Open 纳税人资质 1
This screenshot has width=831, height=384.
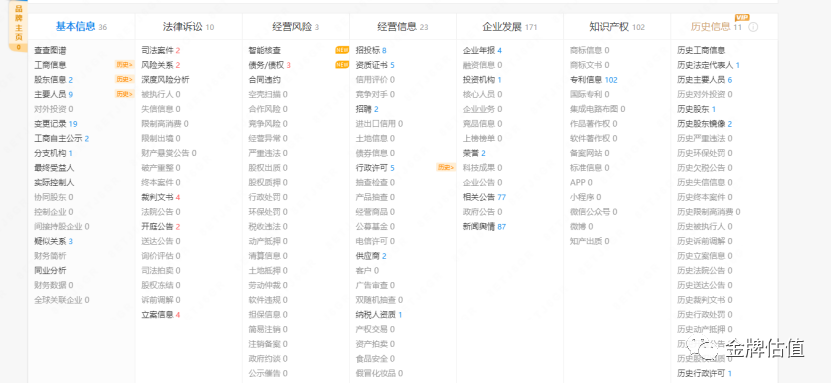[379, 315]
